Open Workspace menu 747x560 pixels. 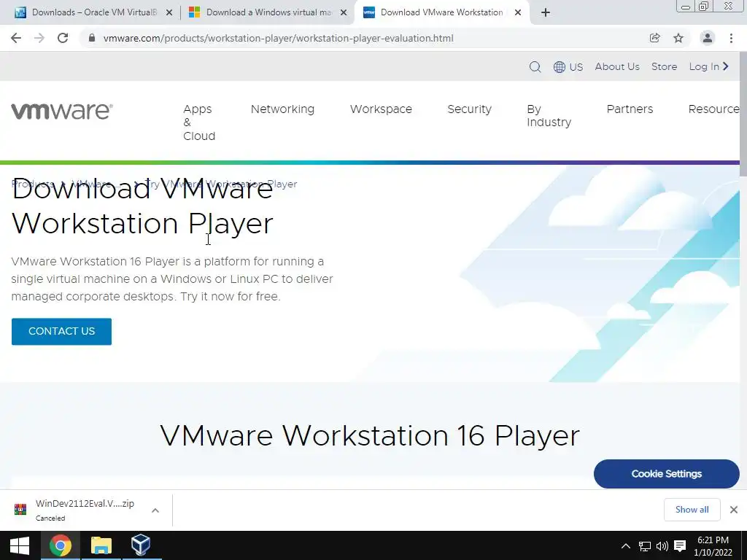pos(381,109)
